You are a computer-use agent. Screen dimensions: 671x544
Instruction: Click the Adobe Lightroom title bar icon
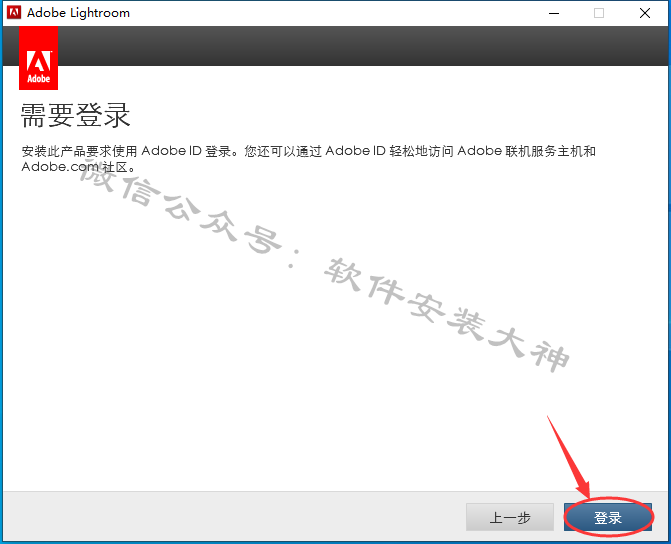tap(14, 13)
